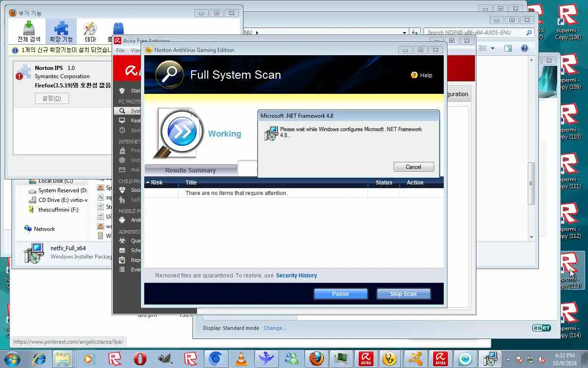Cancel the .NET Framework 4.8 configuration
588x368 pixels.
pyautogui.click(x=413, y=167)
